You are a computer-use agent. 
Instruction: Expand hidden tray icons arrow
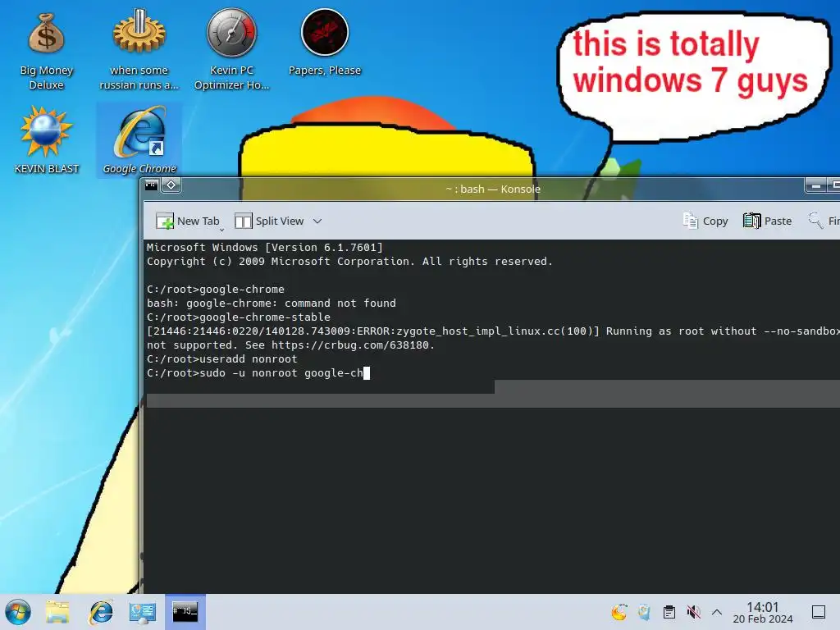pos(717,612)
